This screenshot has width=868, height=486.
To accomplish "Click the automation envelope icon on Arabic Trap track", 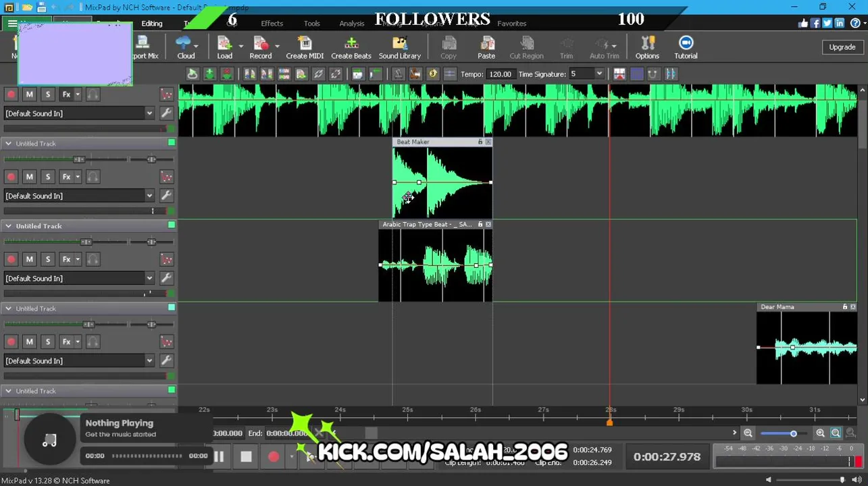I will (x=166, y=259).
